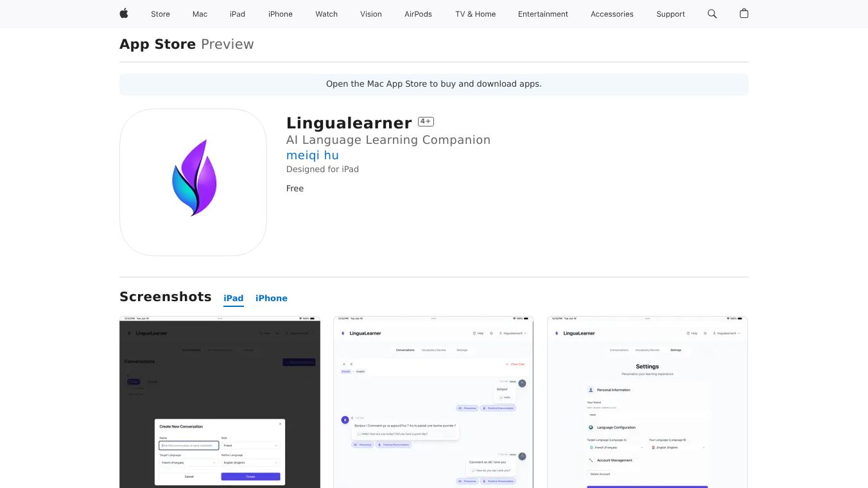868x488 pixels.
Task: Click the Lingualearner flame app icon
Action: [x=193, y=182]
